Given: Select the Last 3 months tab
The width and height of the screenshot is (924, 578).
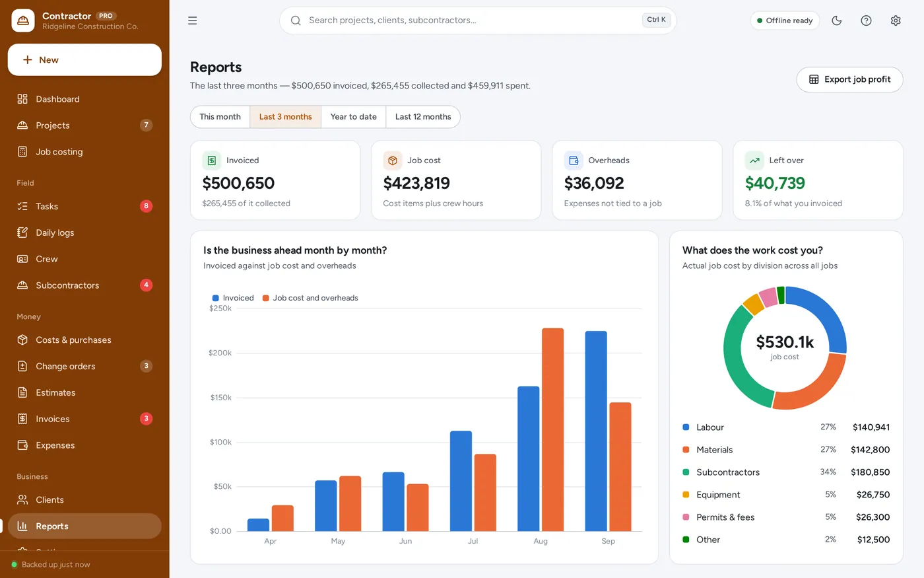Looking at the screenshot, I should pos(285,117).
